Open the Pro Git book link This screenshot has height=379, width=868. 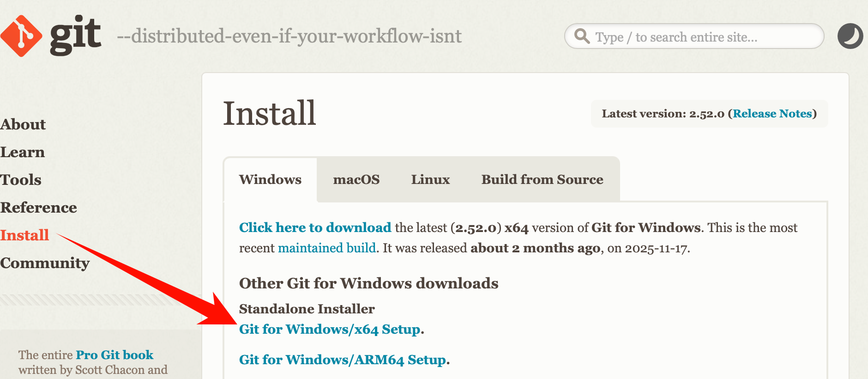tap(115, 355)
